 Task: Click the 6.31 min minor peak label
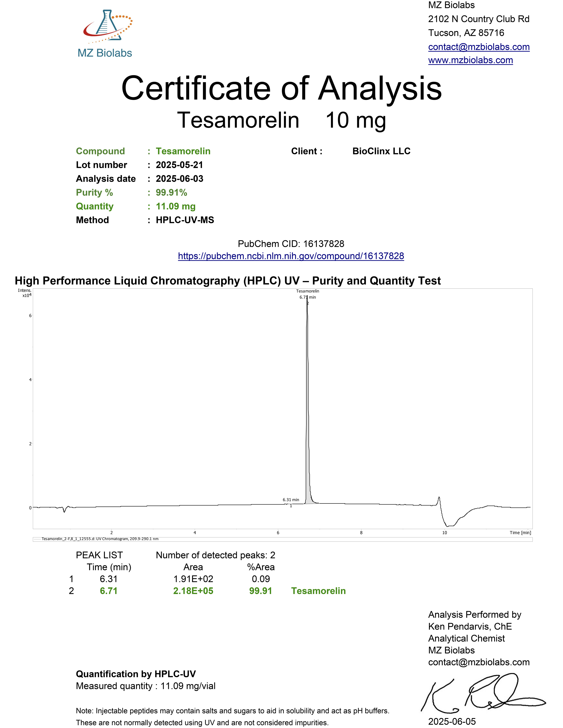click(291, 500)
